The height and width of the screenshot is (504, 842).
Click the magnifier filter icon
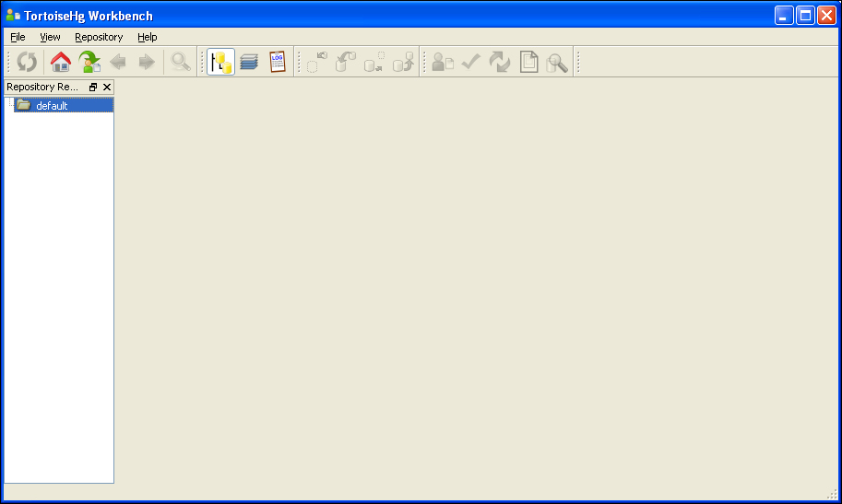click(x=181, y=62)
